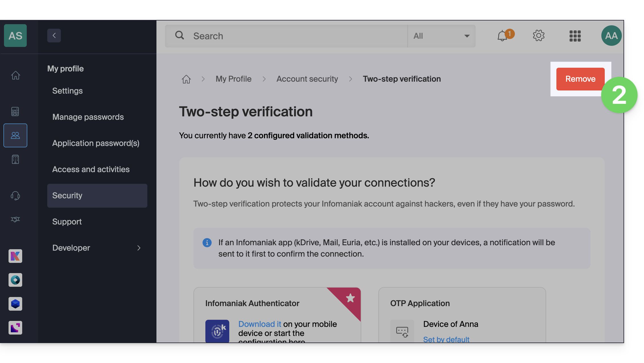The height and width of the screenshot is (363, 644).
Task: Click the Infomaniak Authenticator card title
Action: coord(252,303)
